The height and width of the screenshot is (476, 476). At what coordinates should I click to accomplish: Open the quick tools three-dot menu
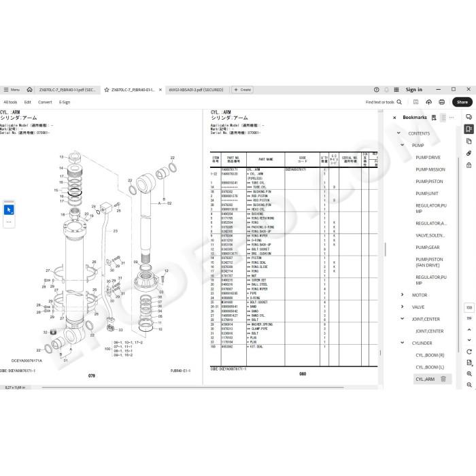click(9, 222)
